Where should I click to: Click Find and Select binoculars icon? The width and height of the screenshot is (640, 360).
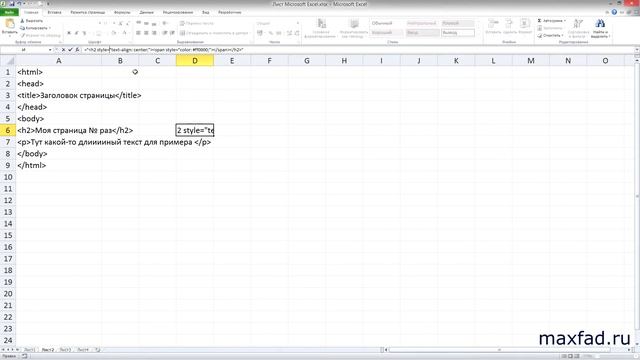[600, 24]
